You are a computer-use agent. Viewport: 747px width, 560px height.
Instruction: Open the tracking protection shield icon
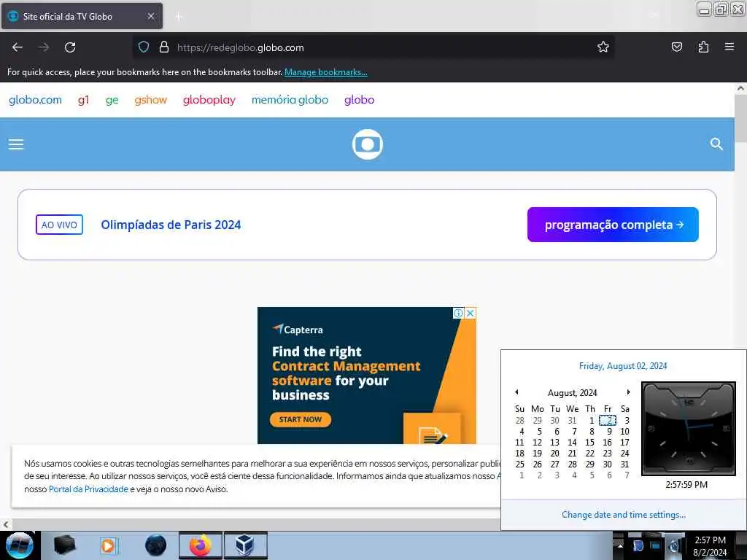point(144,47)
